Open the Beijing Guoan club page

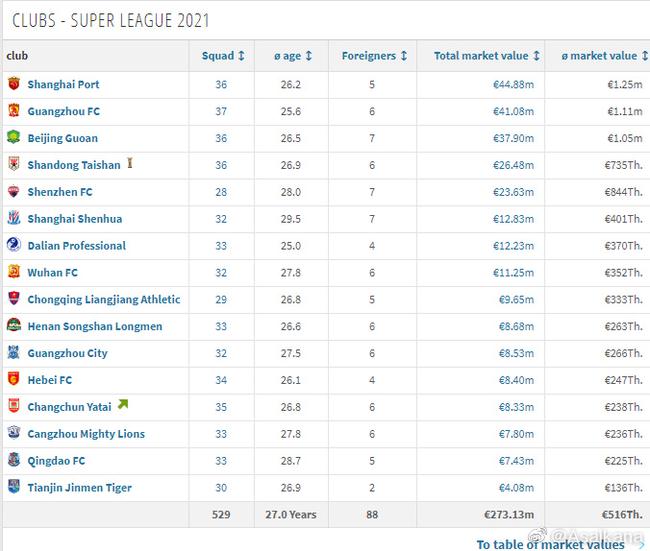tap(63, 138)
